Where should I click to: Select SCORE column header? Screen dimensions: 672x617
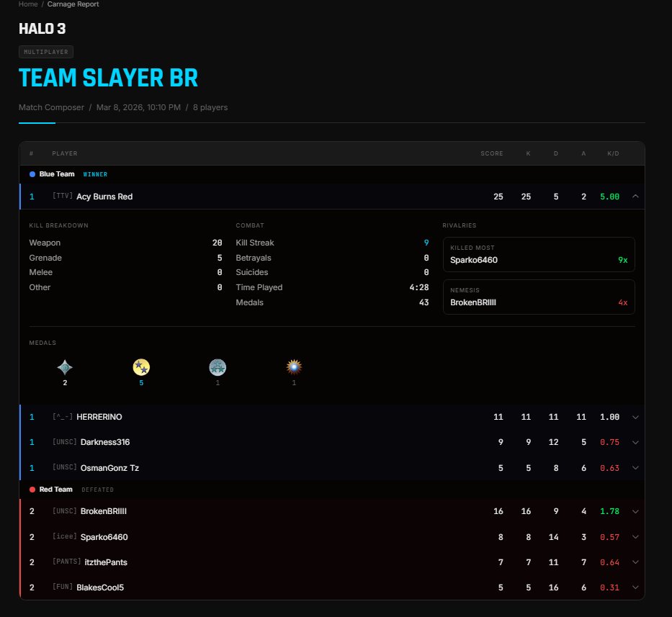click(491, 153)
